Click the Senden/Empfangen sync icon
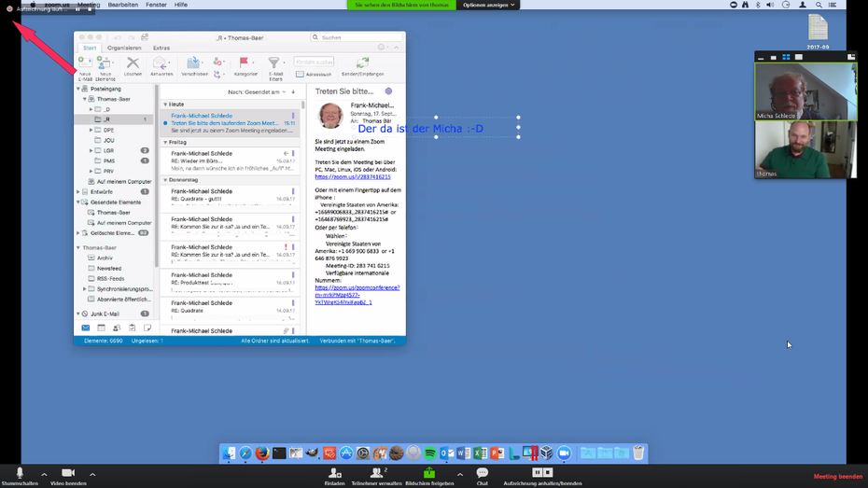 tap(362, 63)
